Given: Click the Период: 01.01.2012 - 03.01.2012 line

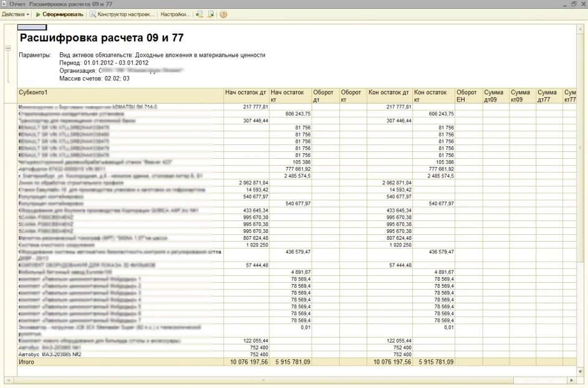Looking at the screenshot, I should click(x=104, y=63).
